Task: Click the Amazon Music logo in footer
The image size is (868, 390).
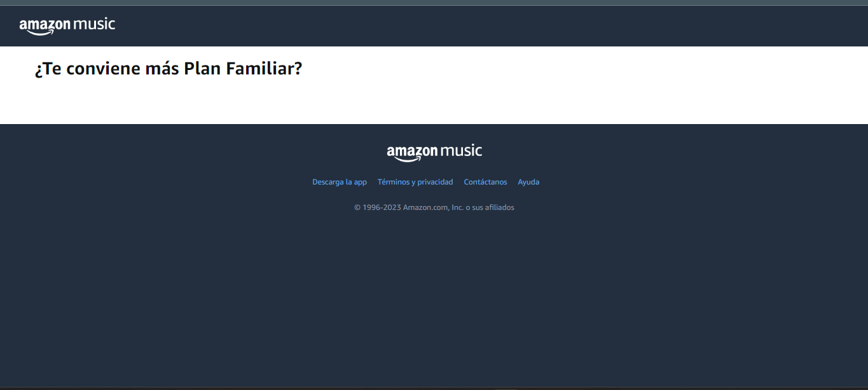Action: pyautogui.click(x=434, y=153)
